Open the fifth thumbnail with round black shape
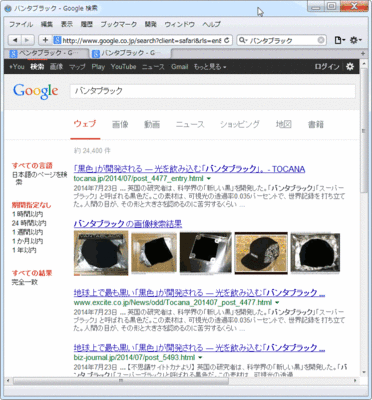This screenshot has width=372, height=400. click(x=315, y=253)
